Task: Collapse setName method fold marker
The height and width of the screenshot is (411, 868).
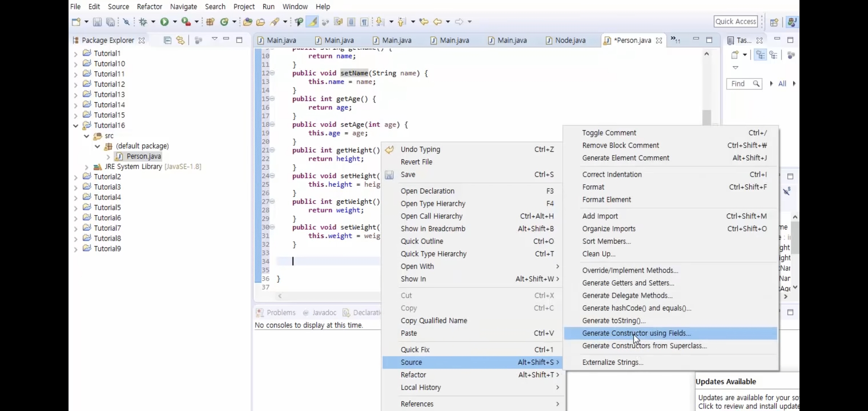Action: (x=273, y=73)
